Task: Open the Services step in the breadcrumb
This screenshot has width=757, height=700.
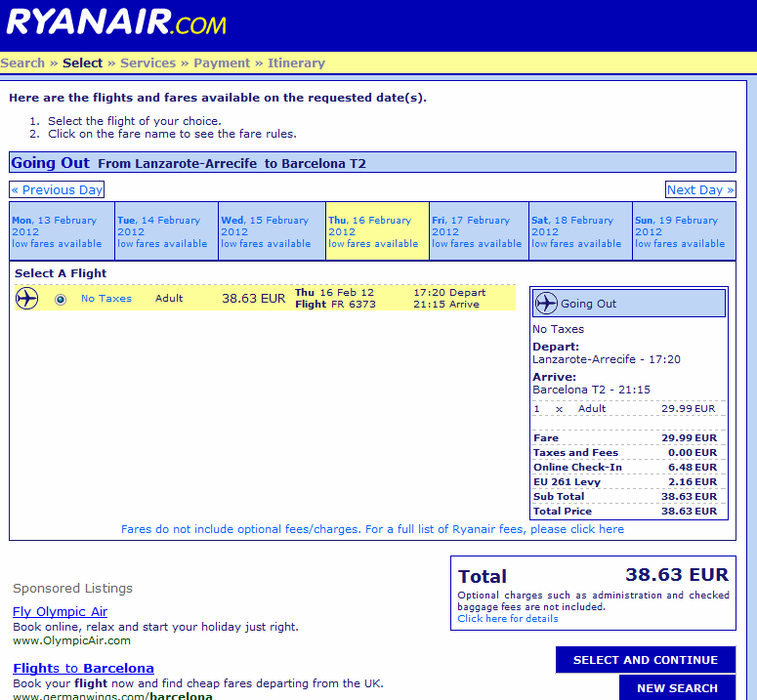Action: (x=147, y=63)
